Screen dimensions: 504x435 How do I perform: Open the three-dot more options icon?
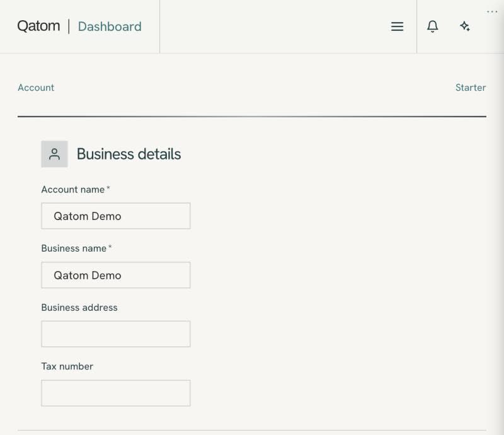pyautogui.click(x=492, y=12)
